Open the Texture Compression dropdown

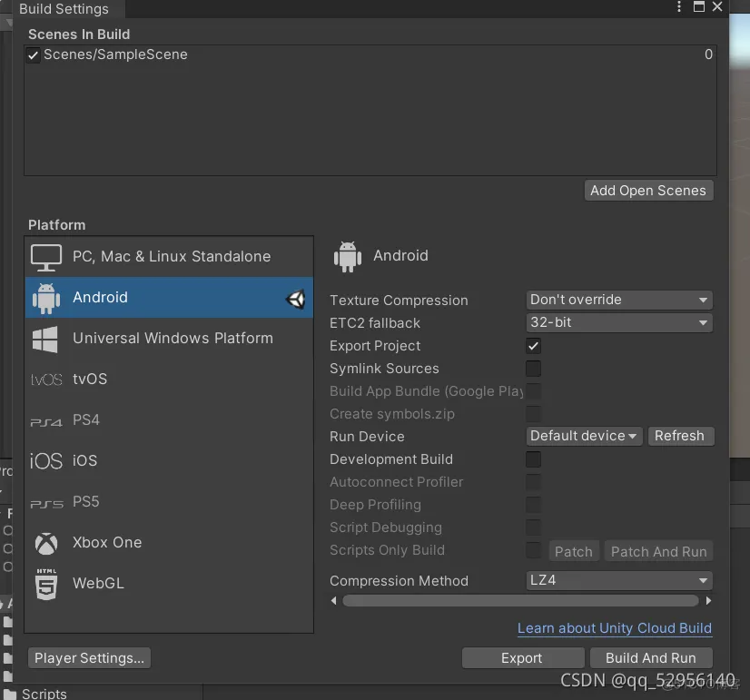(x=619, y=300)
